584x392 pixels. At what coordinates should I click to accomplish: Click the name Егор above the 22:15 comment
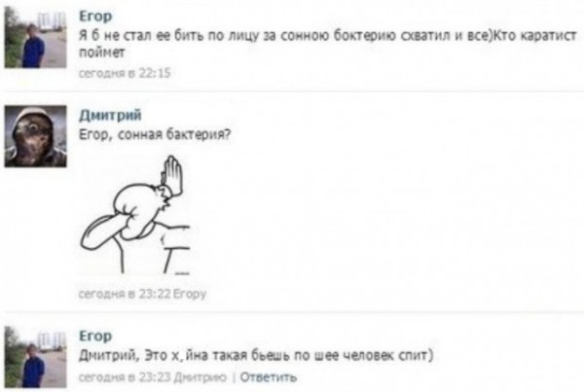[x=95, y=16]
